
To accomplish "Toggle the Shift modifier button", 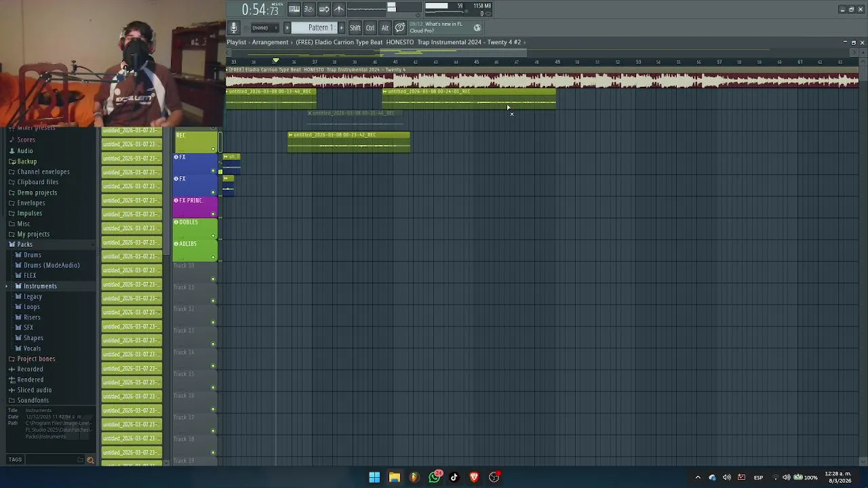I will point(355,28).
